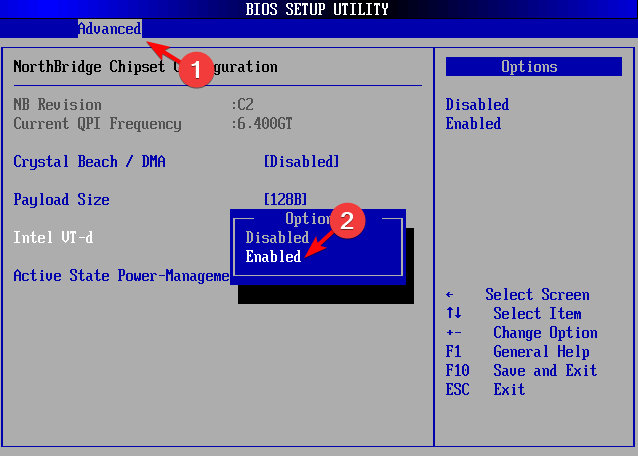Click the :6.400GT frequency value
Screen dimensions: 638x456
point(262,124)
